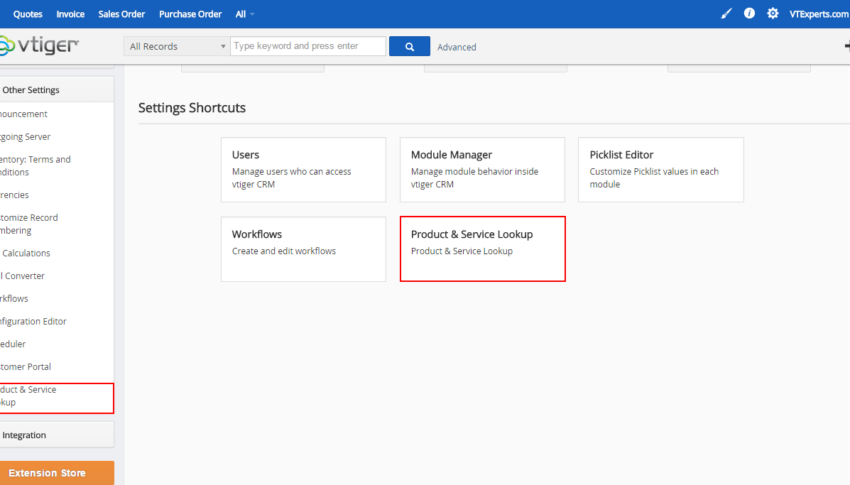
Task: Open the Invoice module
Action: pos(70,14)
